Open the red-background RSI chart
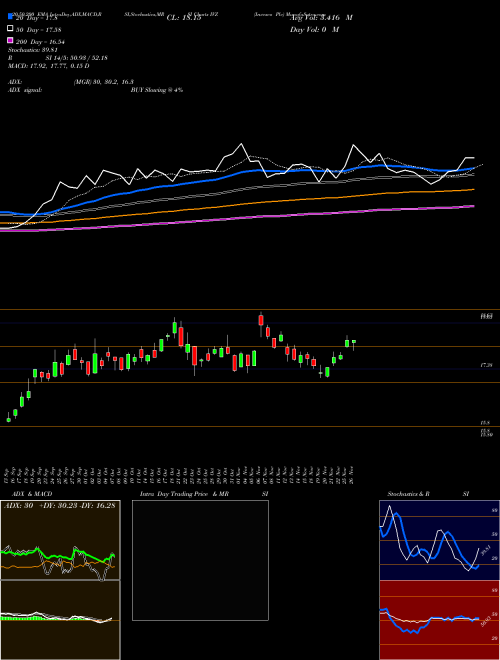This screenshot has height=660, width=500. [439, 620]
